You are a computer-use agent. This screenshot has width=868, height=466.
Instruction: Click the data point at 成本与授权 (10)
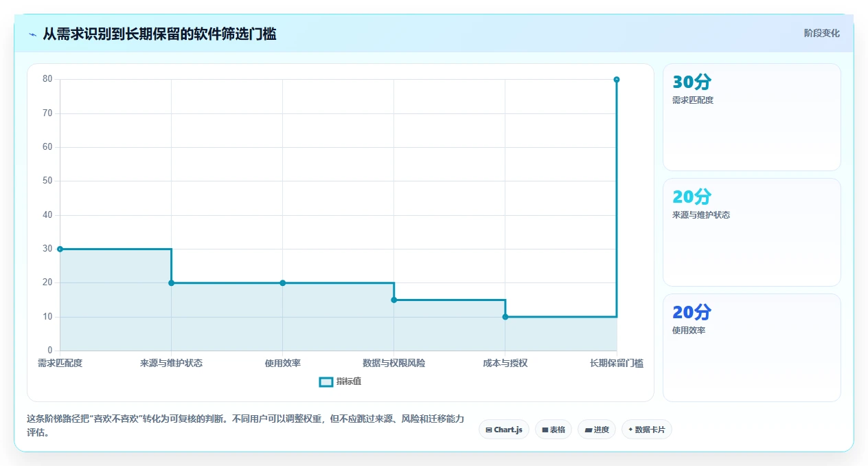click(x=505, y=317)
